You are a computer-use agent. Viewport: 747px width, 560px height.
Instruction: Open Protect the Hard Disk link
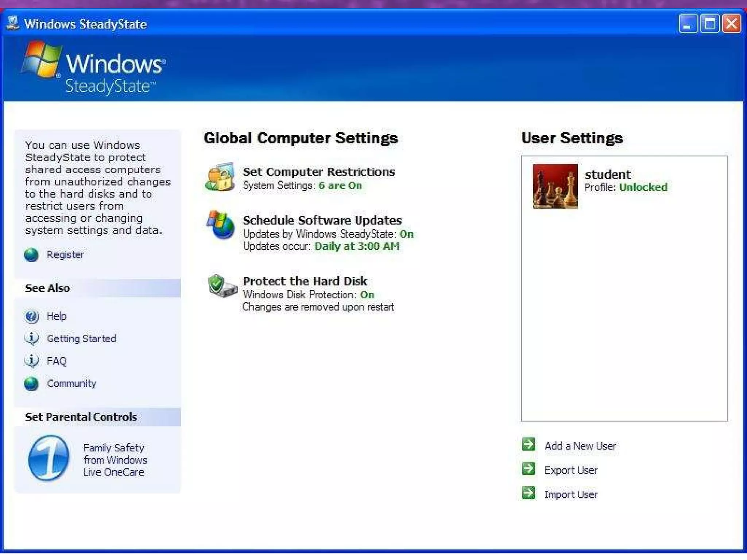tap(305, 281)
